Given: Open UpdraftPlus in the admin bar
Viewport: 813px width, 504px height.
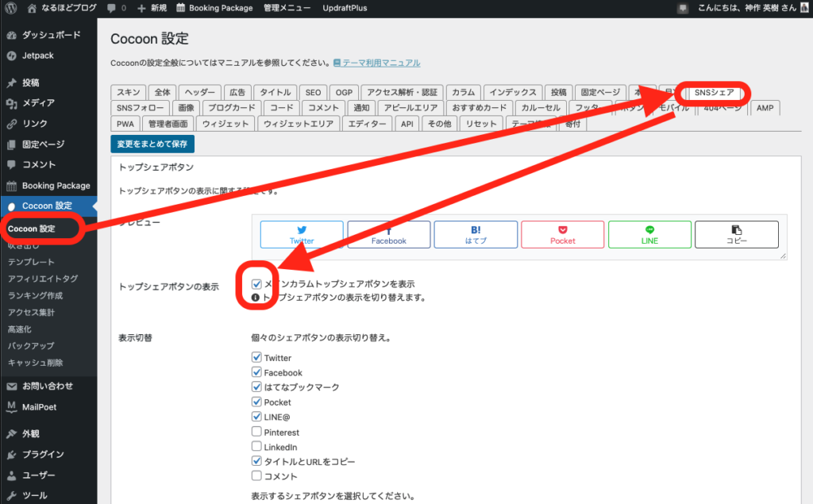Looking at the screenshot, I should tap(345, 8).
